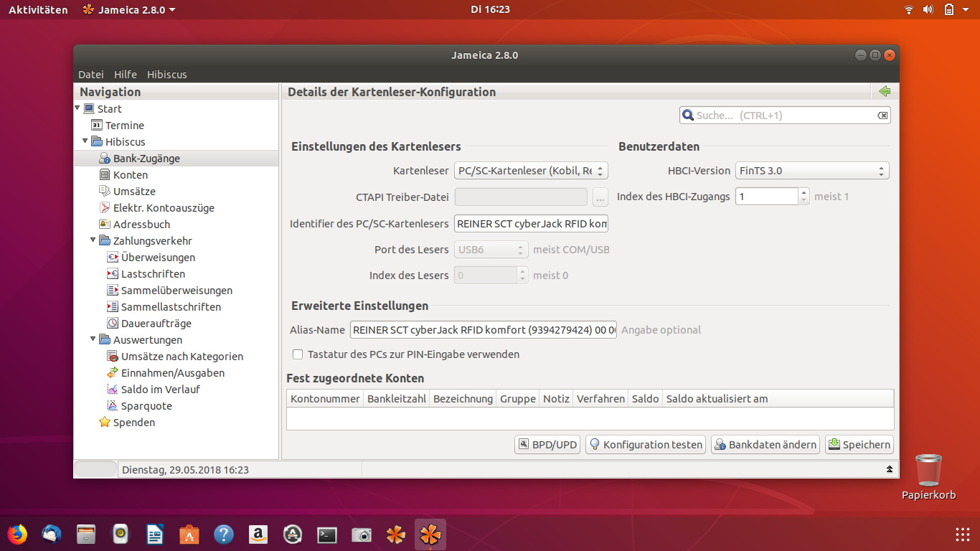Open the Hibiscus menu

point(167,75)
